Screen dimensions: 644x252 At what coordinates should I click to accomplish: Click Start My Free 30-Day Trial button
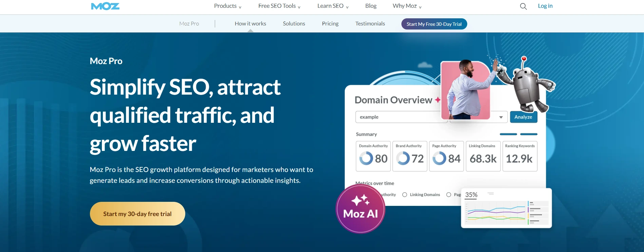click(x=434, y=24)
